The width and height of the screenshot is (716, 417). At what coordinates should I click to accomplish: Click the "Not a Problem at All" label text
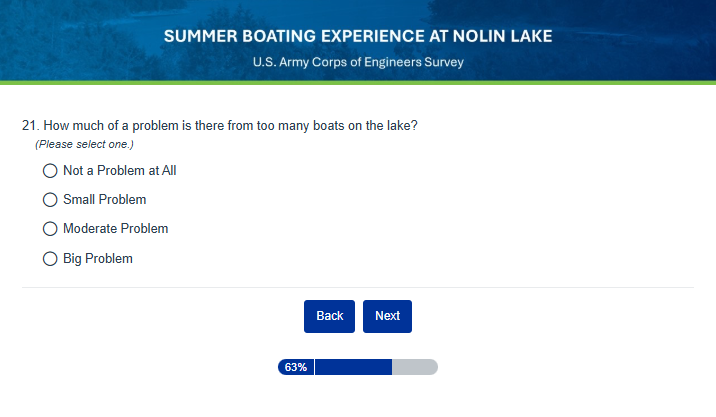[x=119, y=171]
